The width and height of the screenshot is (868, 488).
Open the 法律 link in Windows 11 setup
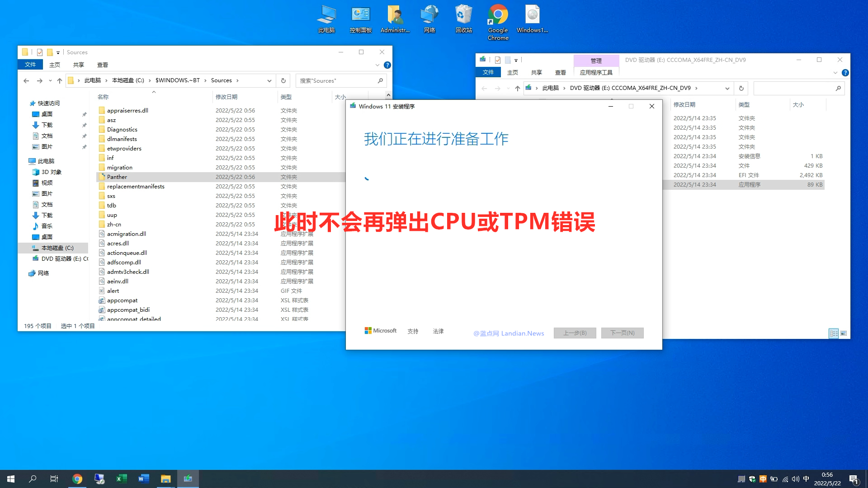pos(437,331)
